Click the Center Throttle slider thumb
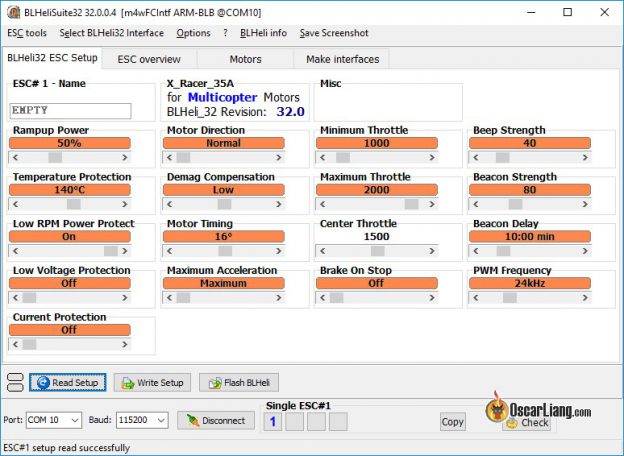The height and width of the screenshot is (456, 624). click(378, 251)
